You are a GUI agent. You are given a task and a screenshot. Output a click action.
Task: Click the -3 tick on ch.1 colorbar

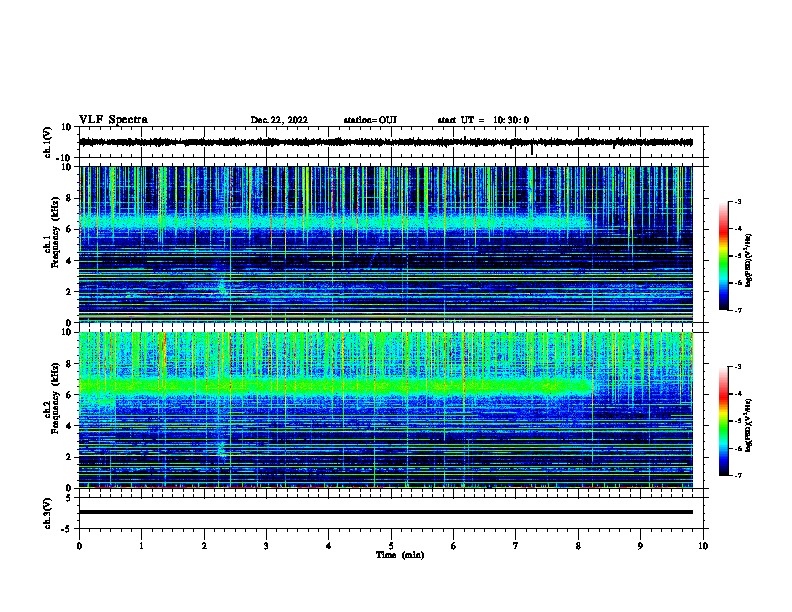(738, 201)
